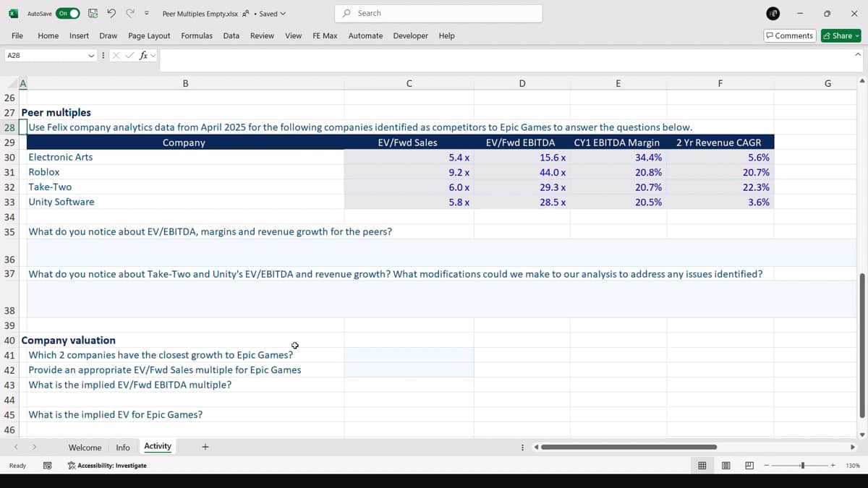Select the answer cell for closest growth question
Image resolution: width=868 pixels, height=488 pixels.
409,355
